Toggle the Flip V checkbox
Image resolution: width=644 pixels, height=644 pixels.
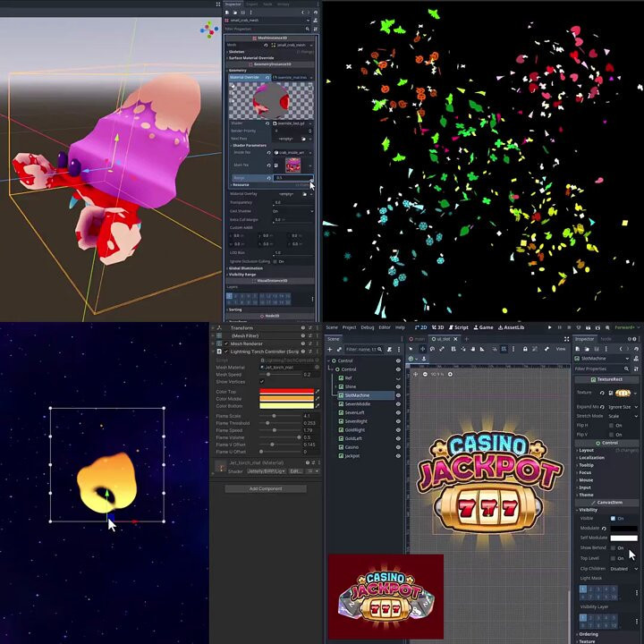coord(613,435)
